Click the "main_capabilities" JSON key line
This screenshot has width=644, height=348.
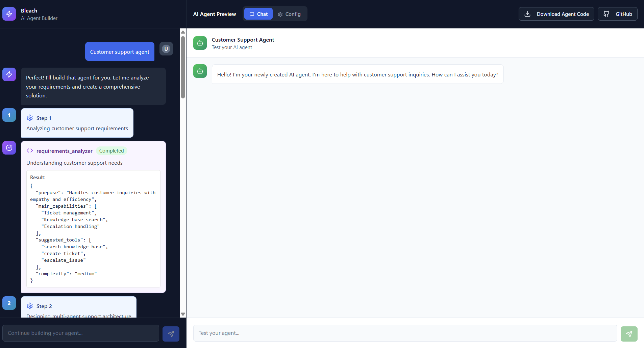66,206
